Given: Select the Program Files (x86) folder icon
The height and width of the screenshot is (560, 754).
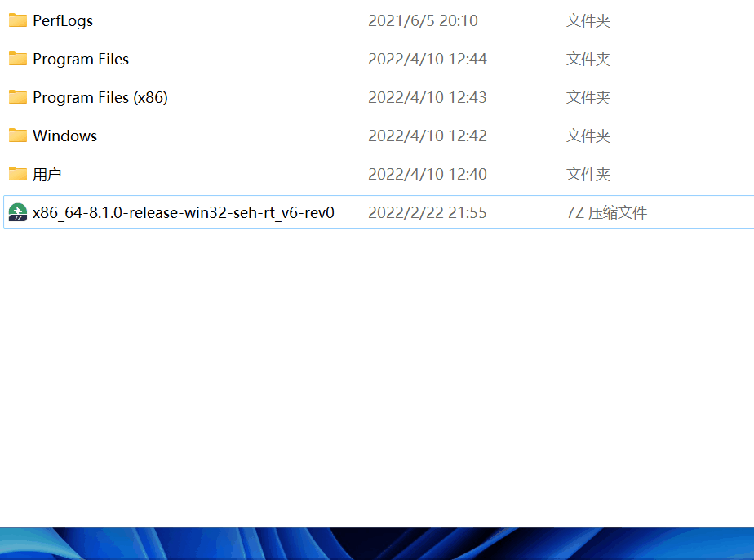Looking at the screenshot, I should coord(18,98).
